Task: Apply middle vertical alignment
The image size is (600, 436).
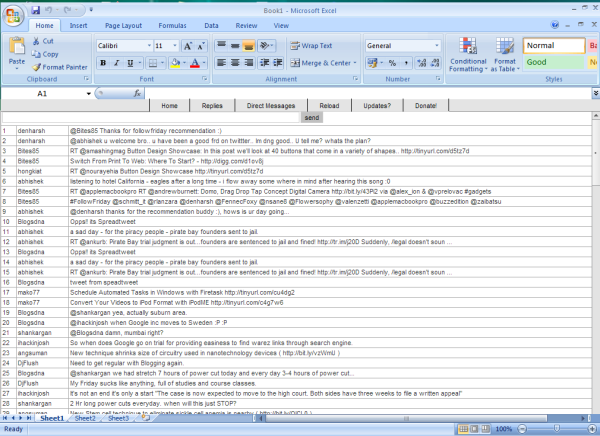Action: click(235, 46)
